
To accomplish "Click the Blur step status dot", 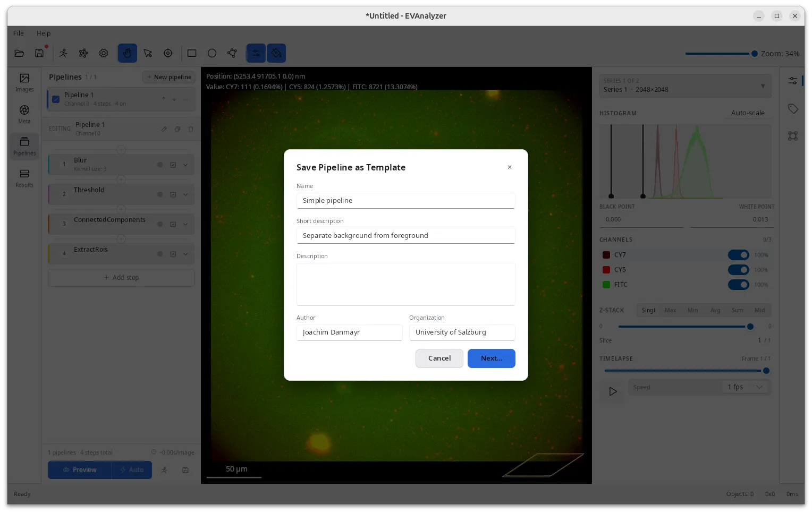I will point(160,165).
